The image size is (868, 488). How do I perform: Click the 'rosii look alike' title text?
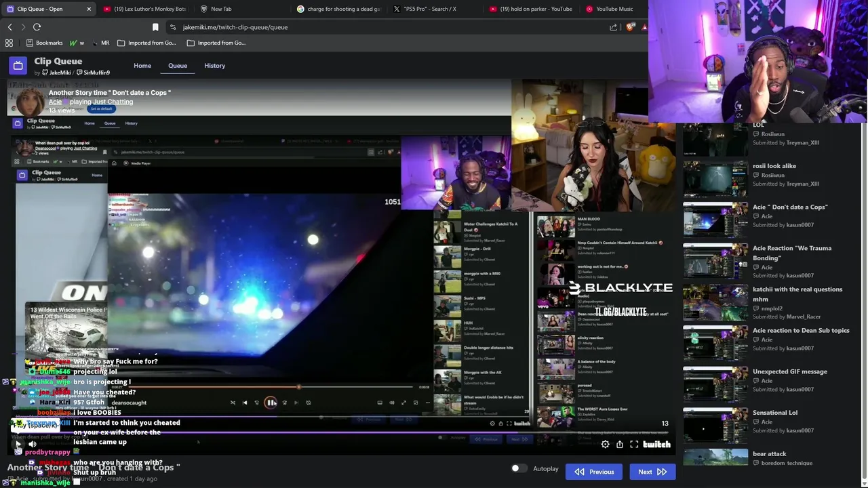(x=774, y=166)
